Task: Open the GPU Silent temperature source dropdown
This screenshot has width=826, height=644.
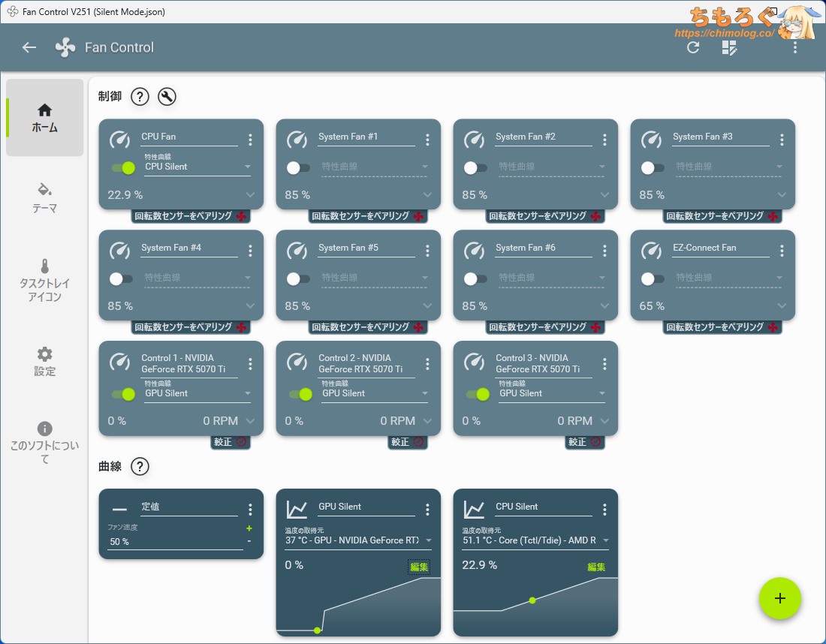Action: click(358, 540)
